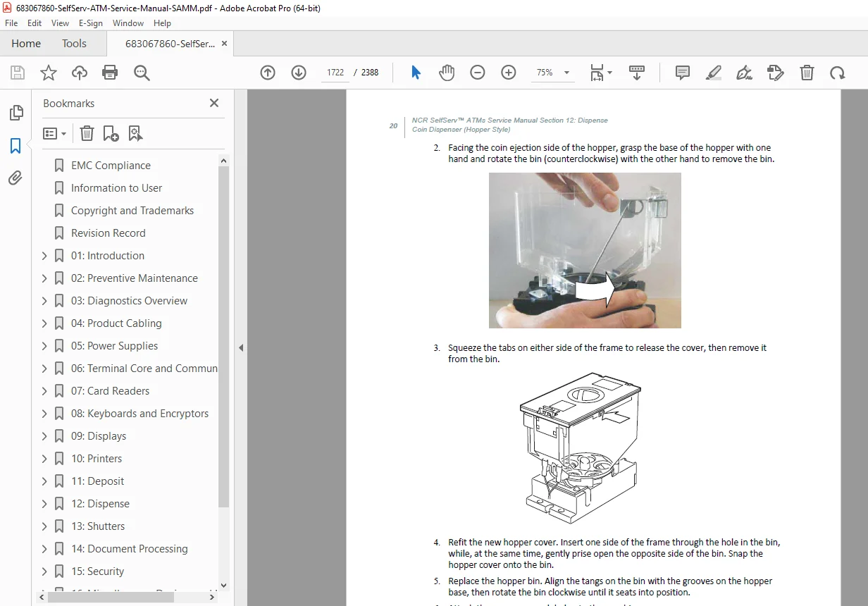Open the View menu
The height and width of the screenshot is (606, 868).
point(60,23)
